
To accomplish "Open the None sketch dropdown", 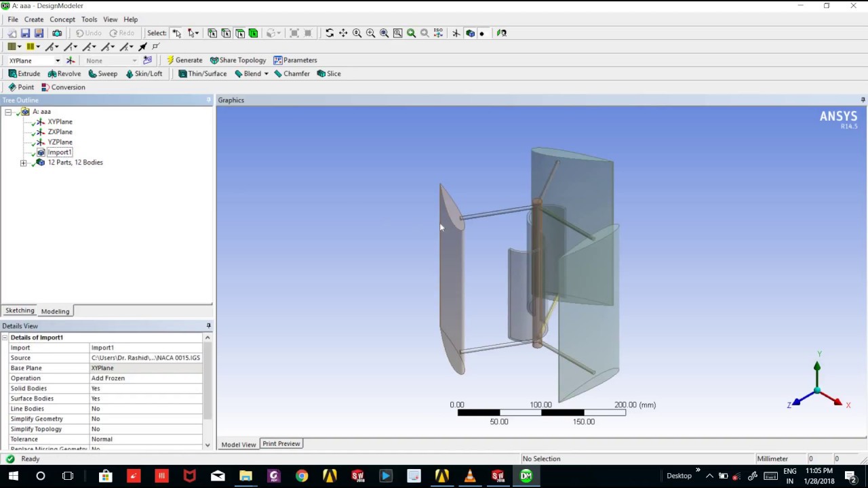I will tap(134, 60).
